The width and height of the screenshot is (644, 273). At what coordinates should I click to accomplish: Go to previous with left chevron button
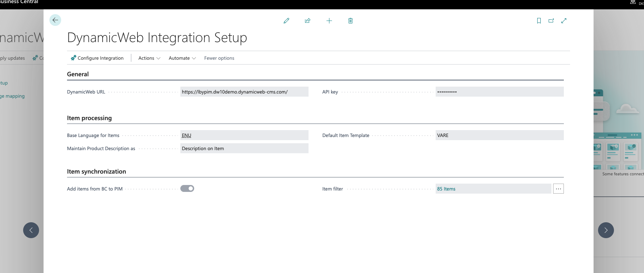pyautogui.click(x=31, y=230)
